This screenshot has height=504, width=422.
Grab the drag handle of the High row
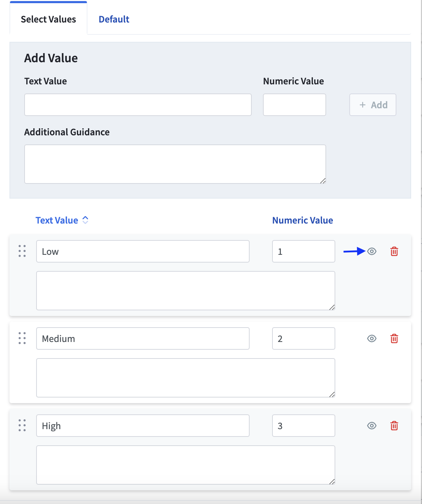tap(22, 425)
